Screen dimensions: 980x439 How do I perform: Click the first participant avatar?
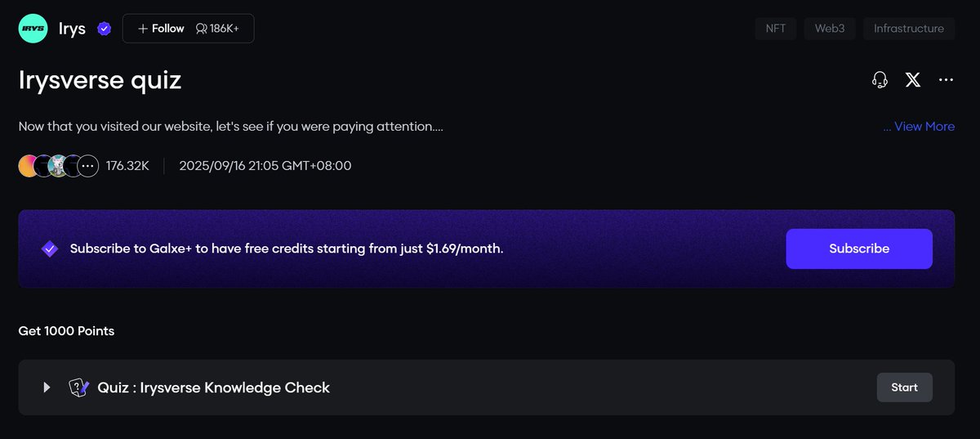(27, 166)
